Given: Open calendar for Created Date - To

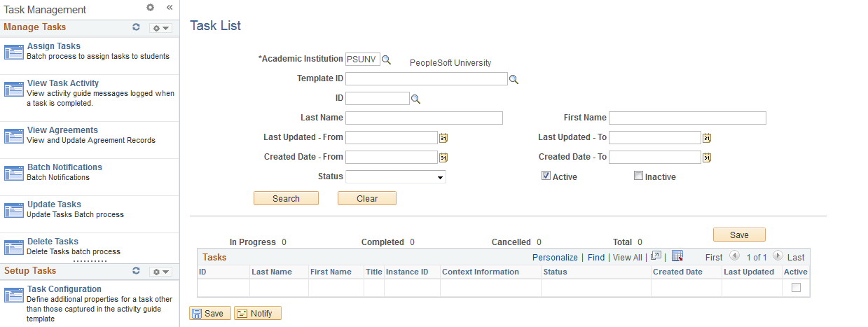Looking at the screenshot, I should pyautogui.click(x=707, y=158).
